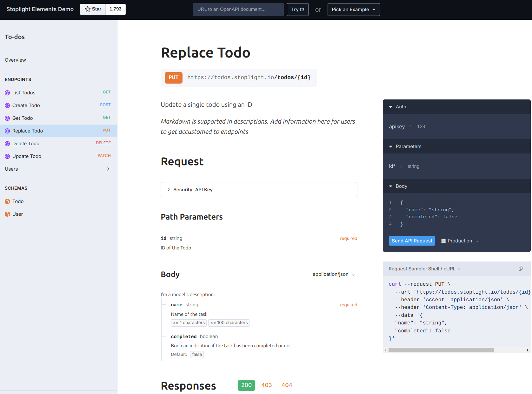This screenshot has width=532, height=394.
Task: Click the Todo schema cube icon
Action: (7, 201)
